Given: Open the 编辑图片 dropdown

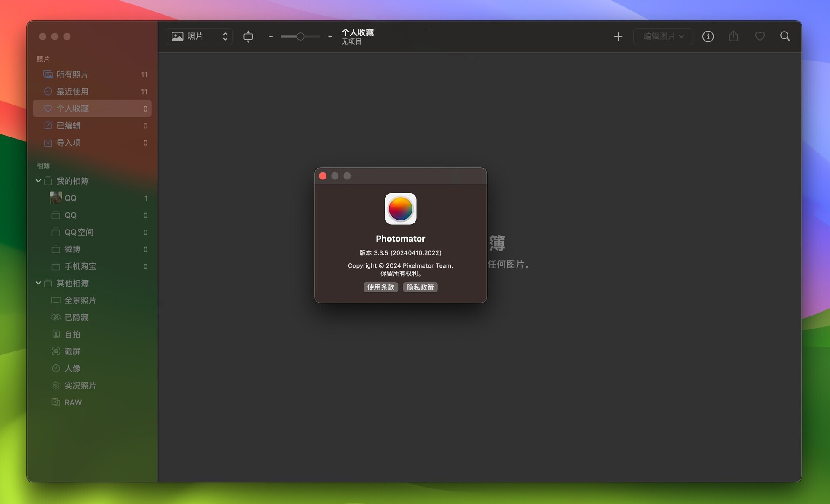Looking at the screenshot, I should point(663,36).
